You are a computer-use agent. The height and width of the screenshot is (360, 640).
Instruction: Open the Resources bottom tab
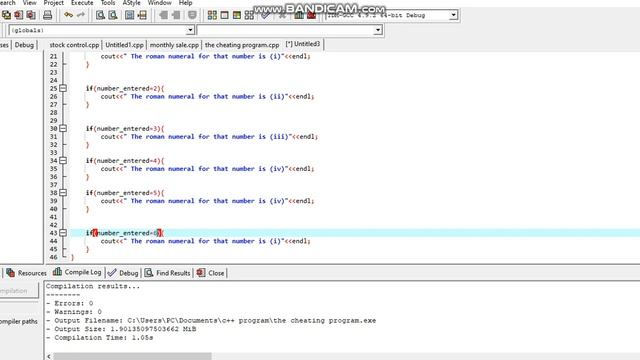click(x=26, y=273)
